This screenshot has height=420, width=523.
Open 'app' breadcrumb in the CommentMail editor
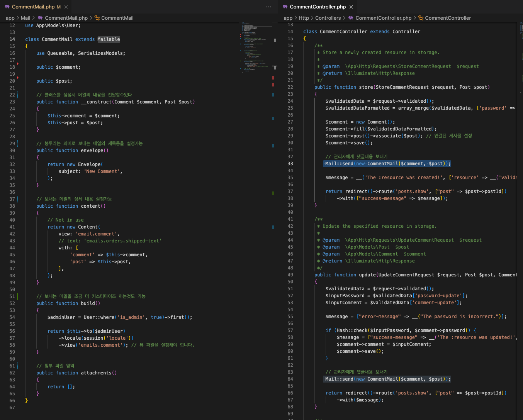pos(10,18)
